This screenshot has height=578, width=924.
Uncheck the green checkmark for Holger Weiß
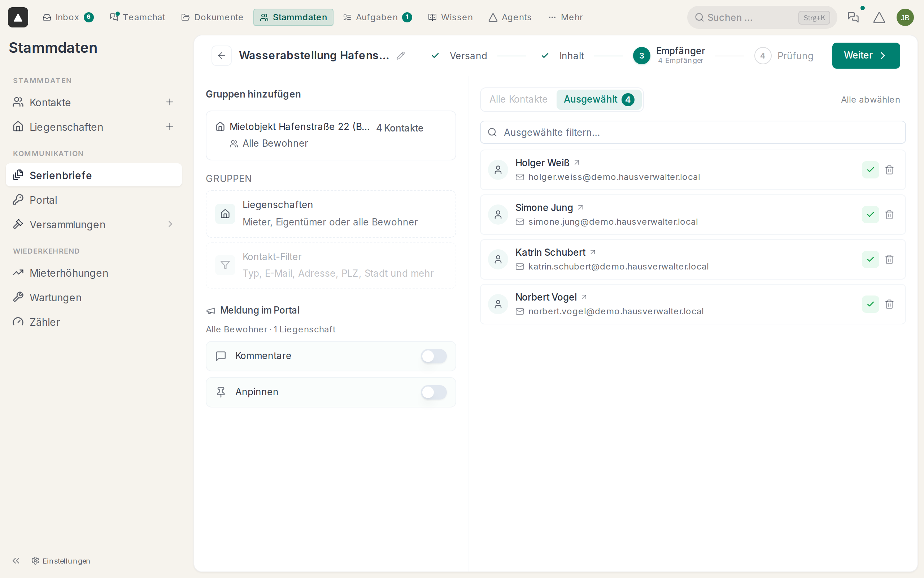point(870,170)
